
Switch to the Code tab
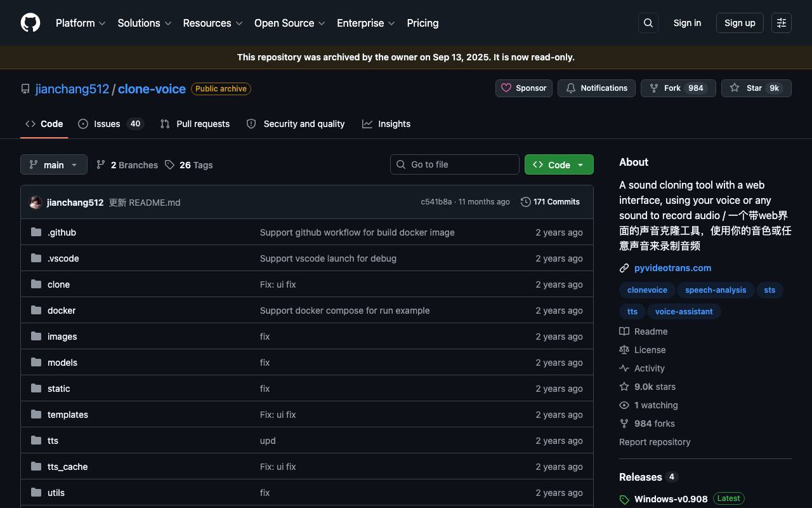click(44, 124)
